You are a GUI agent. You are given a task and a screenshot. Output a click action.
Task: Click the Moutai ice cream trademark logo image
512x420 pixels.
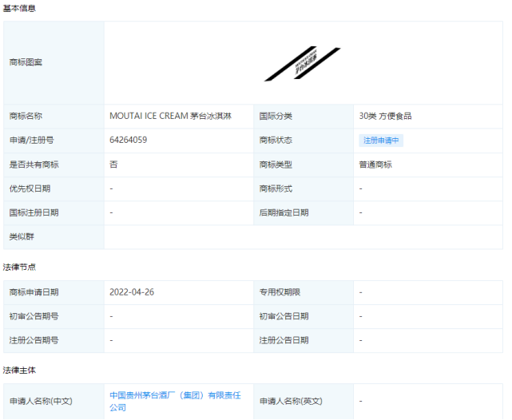pyautogui.click(x=302, y=63)
